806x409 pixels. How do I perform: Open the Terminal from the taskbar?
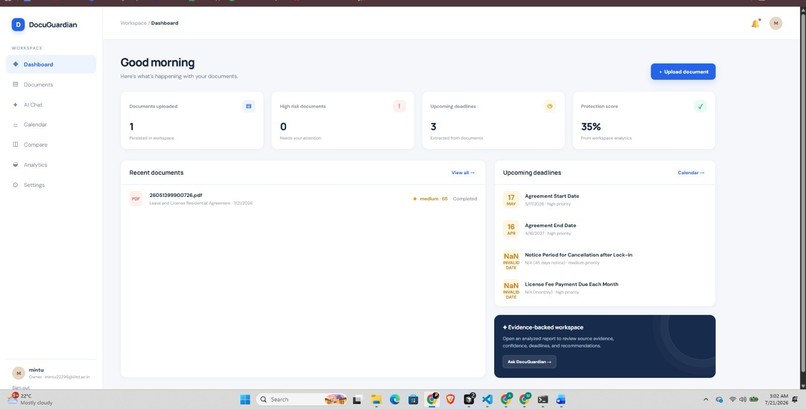coord(543,399)
